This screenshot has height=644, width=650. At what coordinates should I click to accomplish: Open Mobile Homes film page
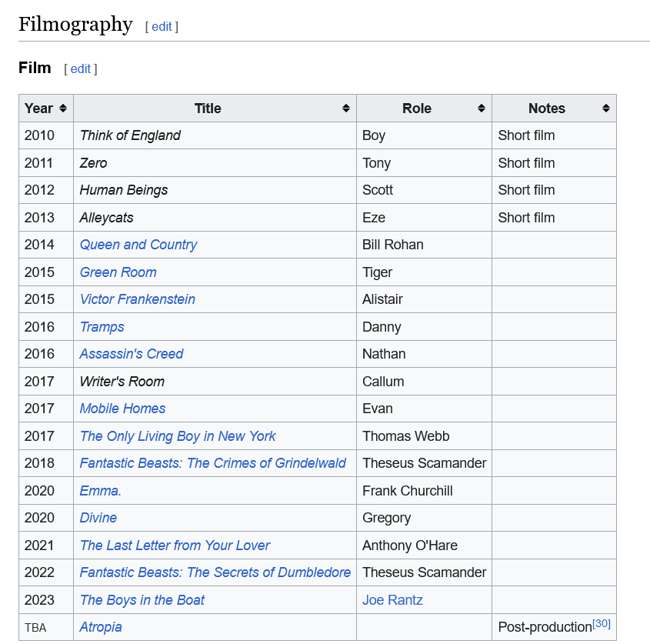(x=122, y=409)
